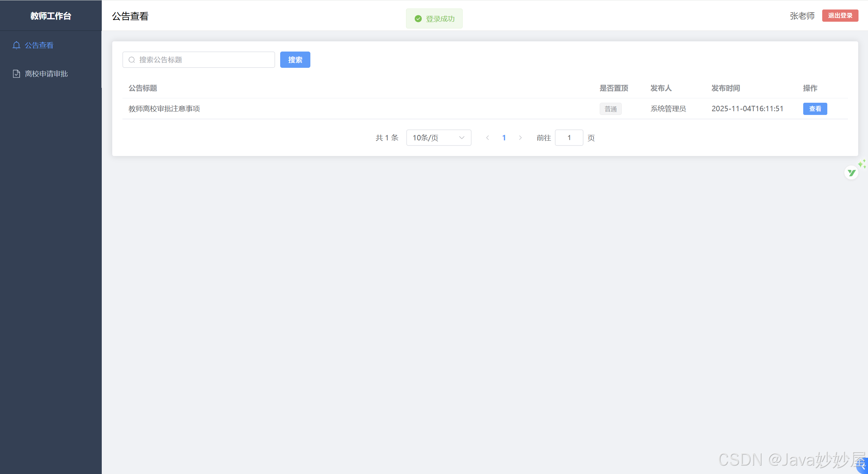Screen dimensions: 868x474
Task: Click the next page arrow
Action: (x=520, y=138)
